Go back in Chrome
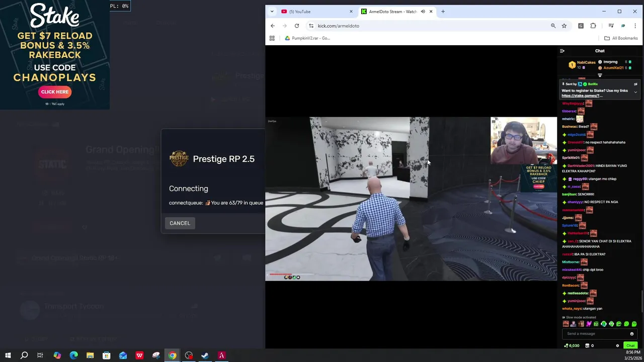This screenshot has height=362, width=644. coord(273,26)
